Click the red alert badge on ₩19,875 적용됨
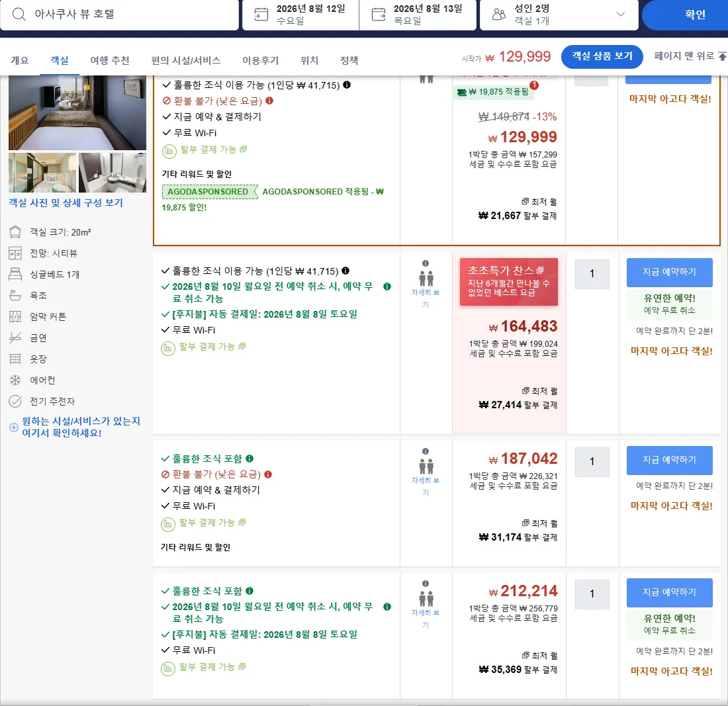 pyautogui.click(x=534, y=85)
